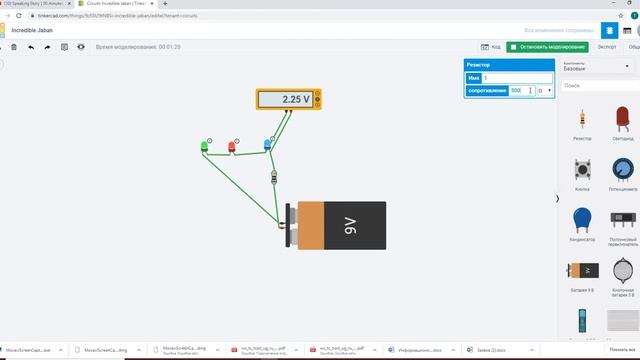
Task: Click the blue LED on the canvas
Action: coord(267,145)
